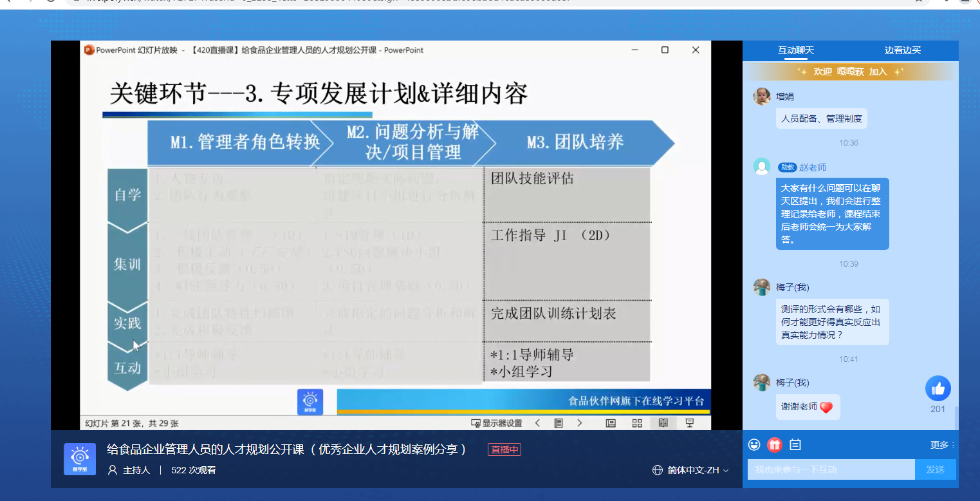Click the channel logo beside course title
980x501 pixels.
coord(80,459)
